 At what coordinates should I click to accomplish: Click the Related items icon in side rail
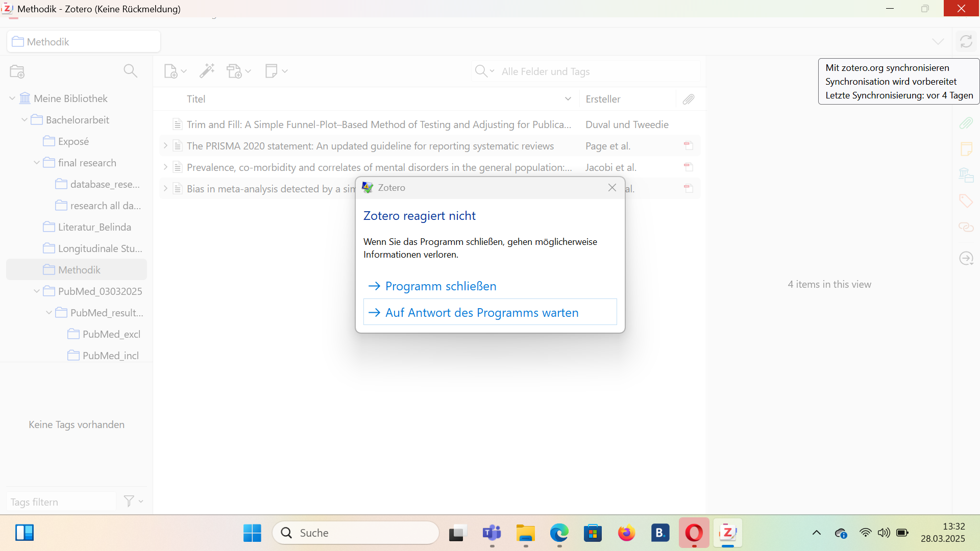tap(966, 227)
